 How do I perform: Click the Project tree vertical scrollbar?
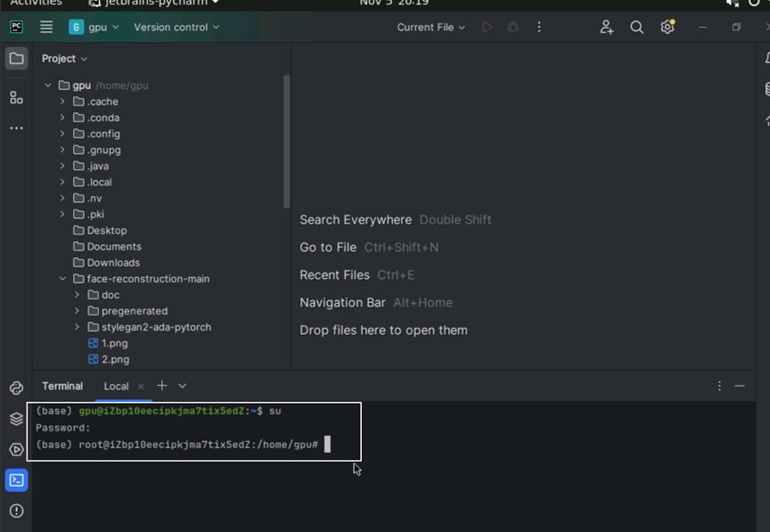click(287, 142)
